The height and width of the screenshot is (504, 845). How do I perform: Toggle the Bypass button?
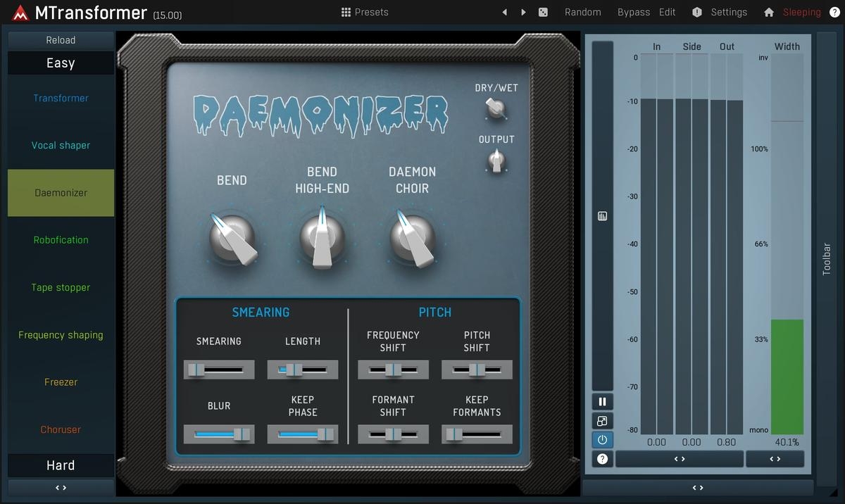633,12
